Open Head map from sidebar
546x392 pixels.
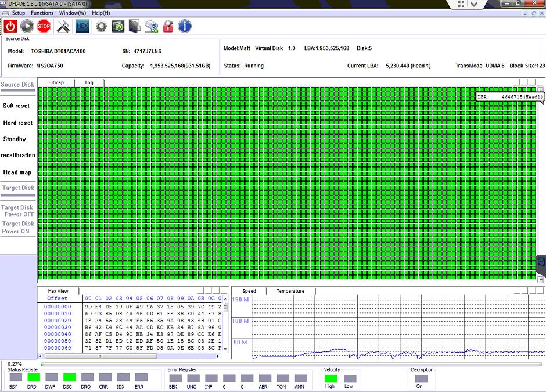tap(17, 172)
